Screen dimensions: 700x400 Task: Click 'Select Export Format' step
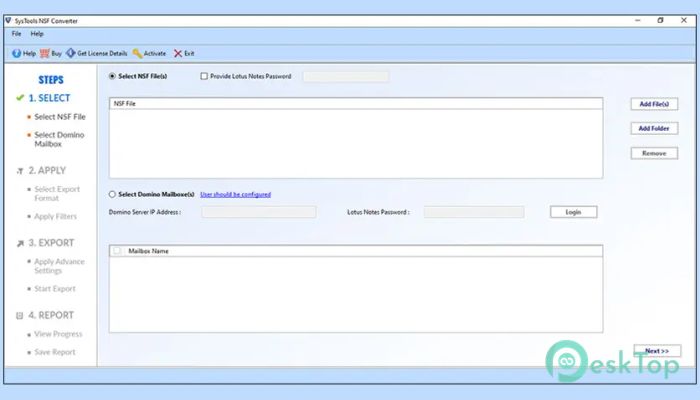click(57, 194)
